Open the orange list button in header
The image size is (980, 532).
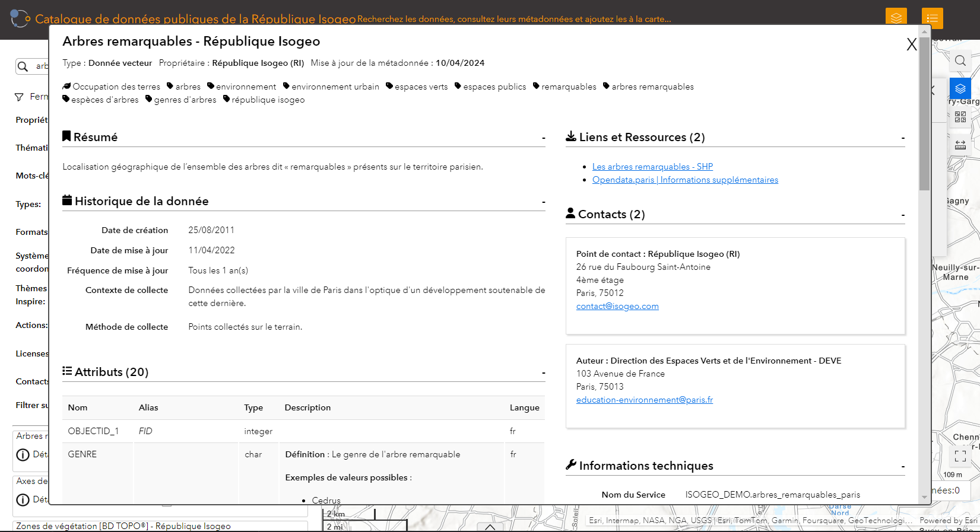(933, 18)
